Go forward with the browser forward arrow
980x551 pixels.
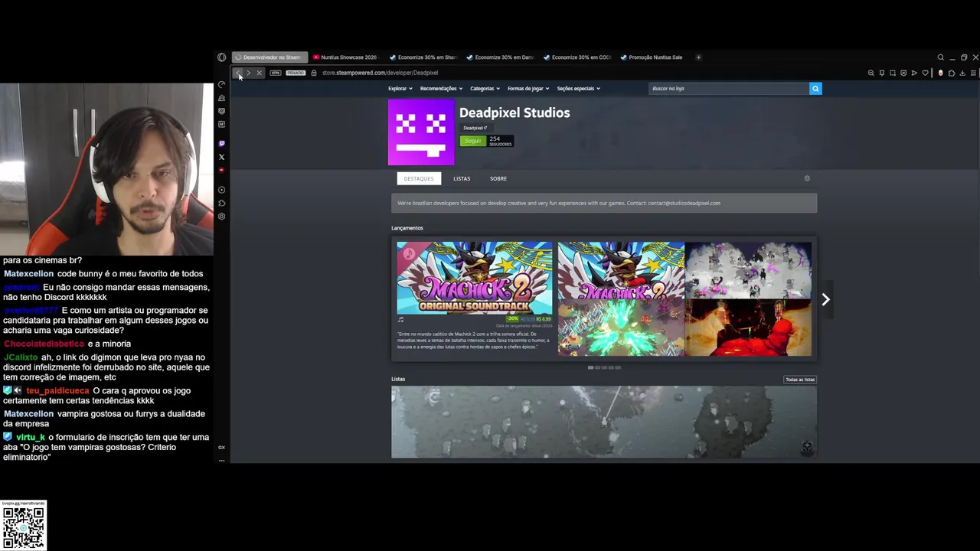point(248,73)
